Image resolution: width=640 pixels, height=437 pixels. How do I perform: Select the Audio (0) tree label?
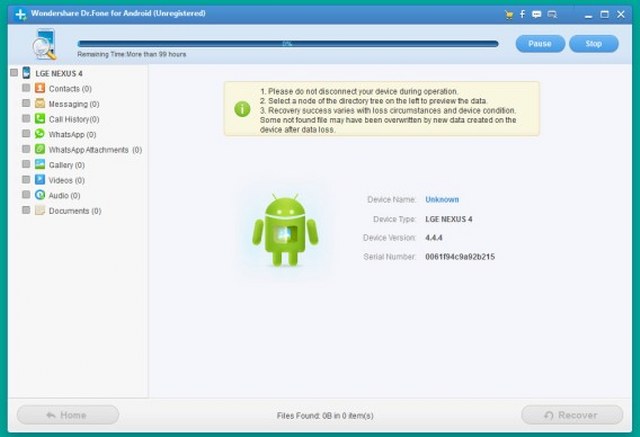[x=64, y=195]
